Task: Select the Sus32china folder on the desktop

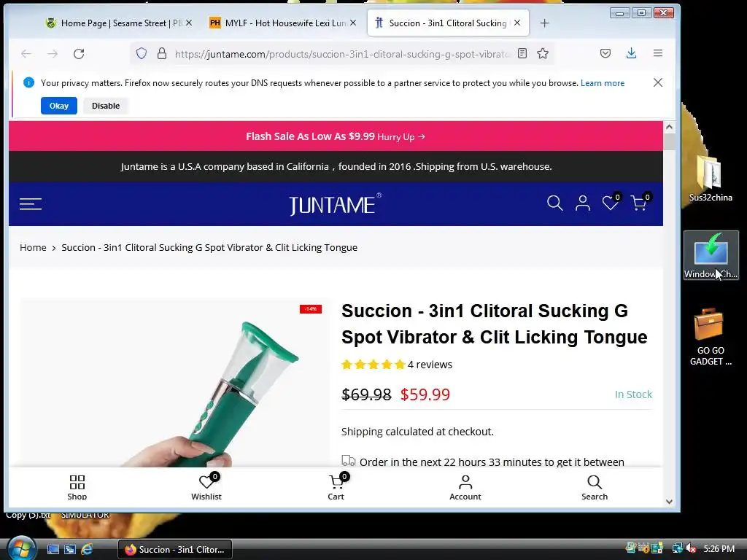Action: tap(711, 179)
